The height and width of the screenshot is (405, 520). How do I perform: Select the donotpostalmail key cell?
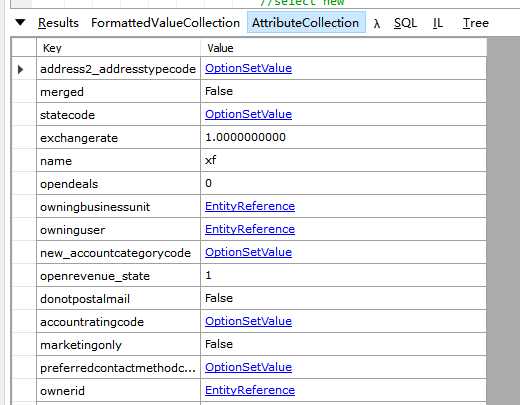[118, 298]
